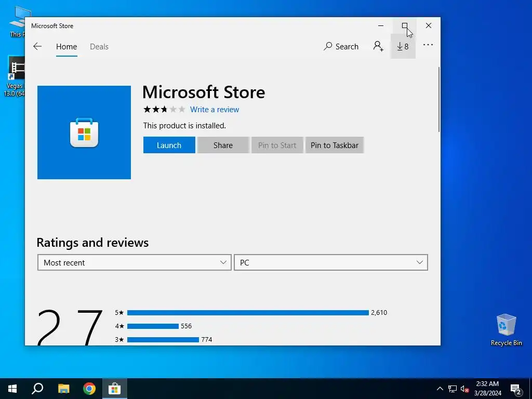The image size is (532, 399).
Task: Click the 2,610 five-star count
Action: pyautogui.click(x=379, y=312)
